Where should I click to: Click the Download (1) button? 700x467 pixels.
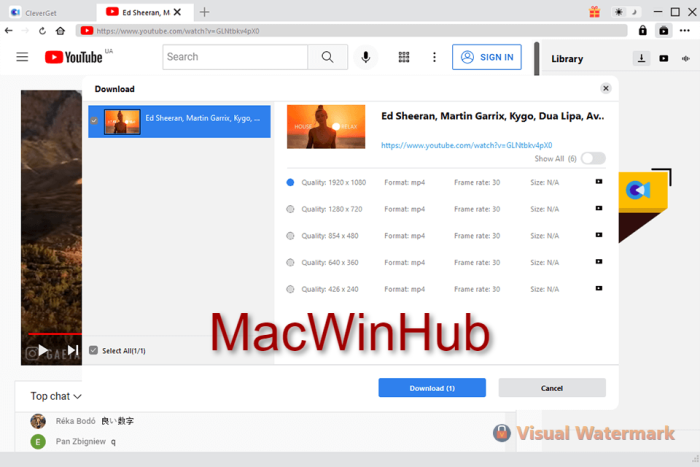(x=432, y=388)
